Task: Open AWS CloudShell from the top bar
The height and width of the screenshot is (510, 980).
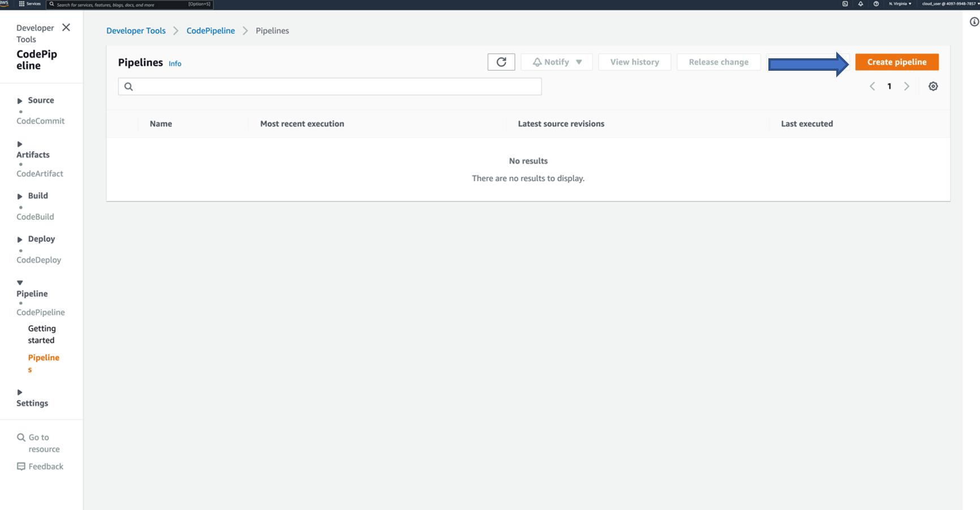Action: 845,4
